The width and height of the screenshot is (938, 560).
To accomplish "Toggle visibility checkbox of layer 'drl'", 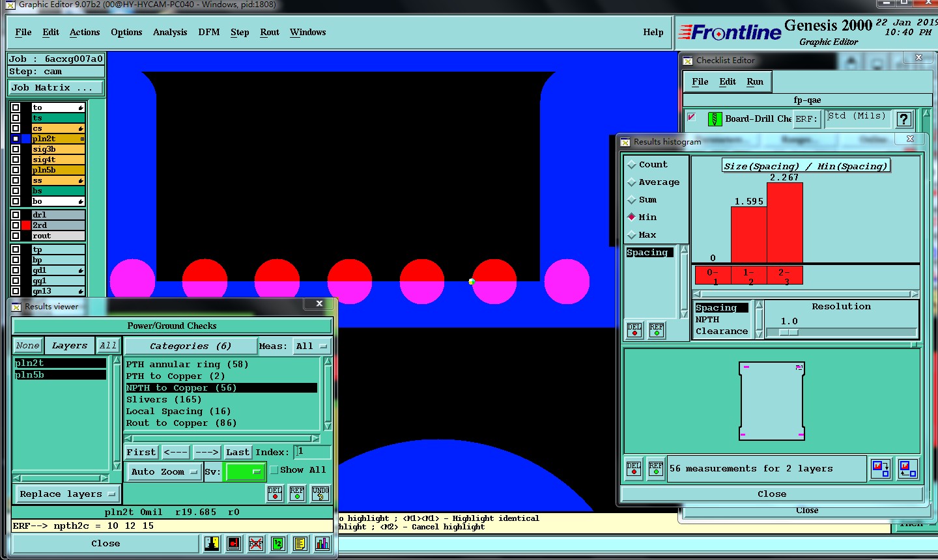I will coord(16,215).
